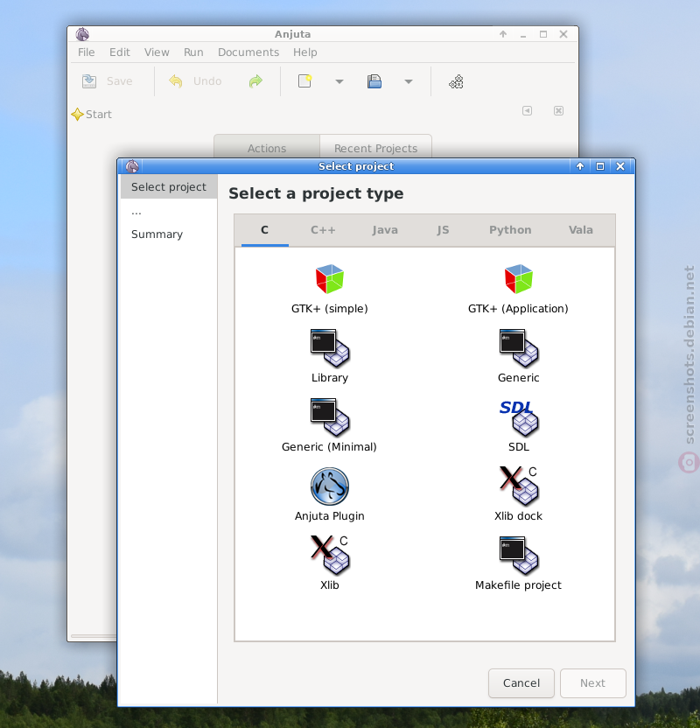700x728 pixels.
Task: Click the green Redo arrow in Anjuta toolbar
Action: (x=255, y=81)
